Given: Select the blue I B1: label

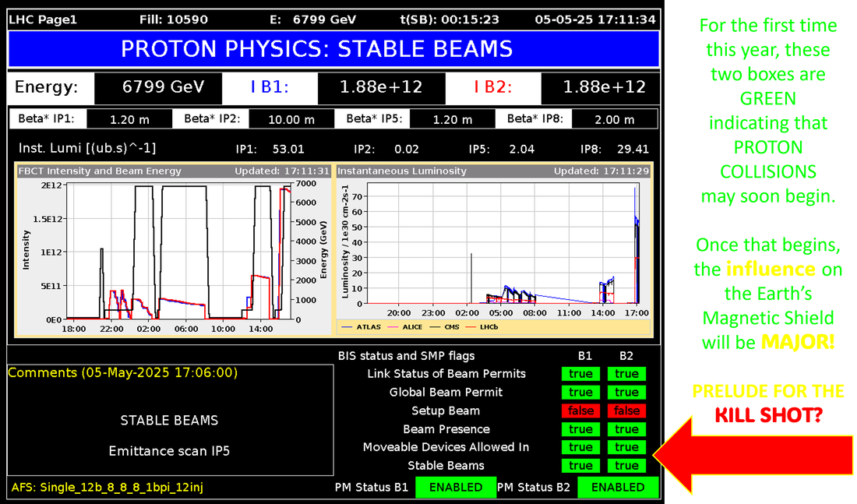Looking at the screenshot, I should tap(270, 87).
